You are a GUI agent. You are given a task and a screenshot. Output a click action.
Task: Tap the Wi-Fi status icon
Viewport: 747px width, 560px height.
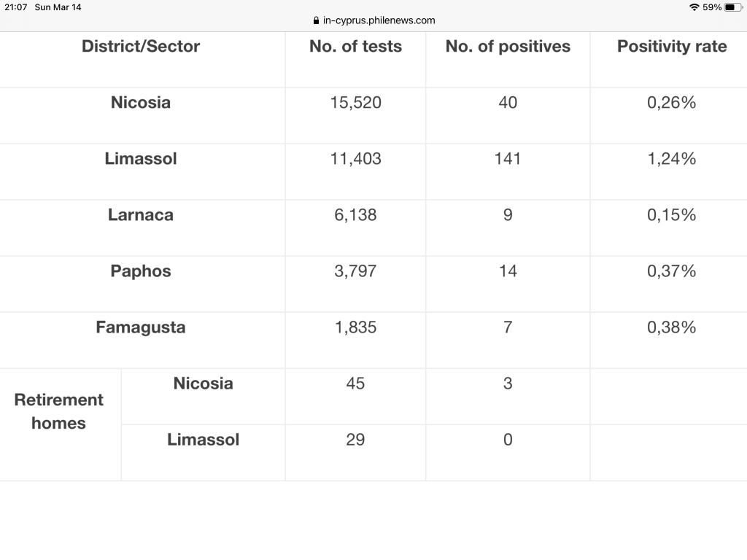tap(694, 7)
